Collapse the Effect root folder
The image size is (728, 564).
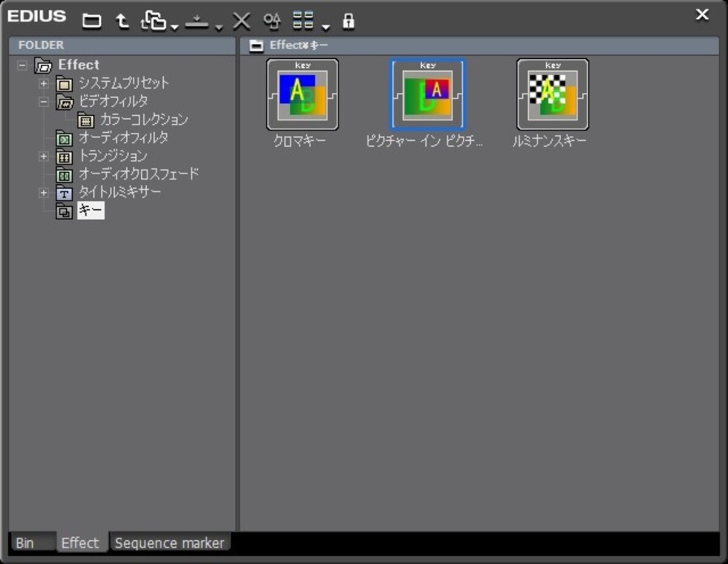[22, 65]
